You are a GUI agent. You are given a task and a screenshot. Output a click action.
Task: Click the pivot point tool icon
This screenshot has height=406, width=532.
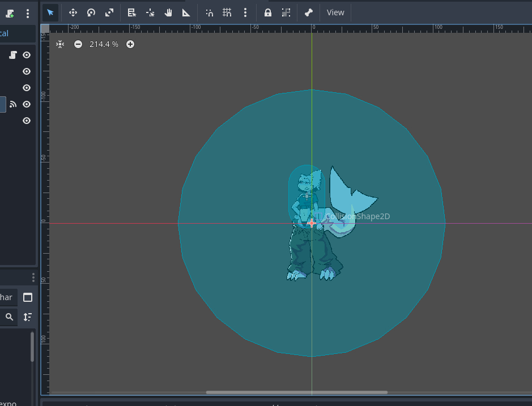[150, 12]
